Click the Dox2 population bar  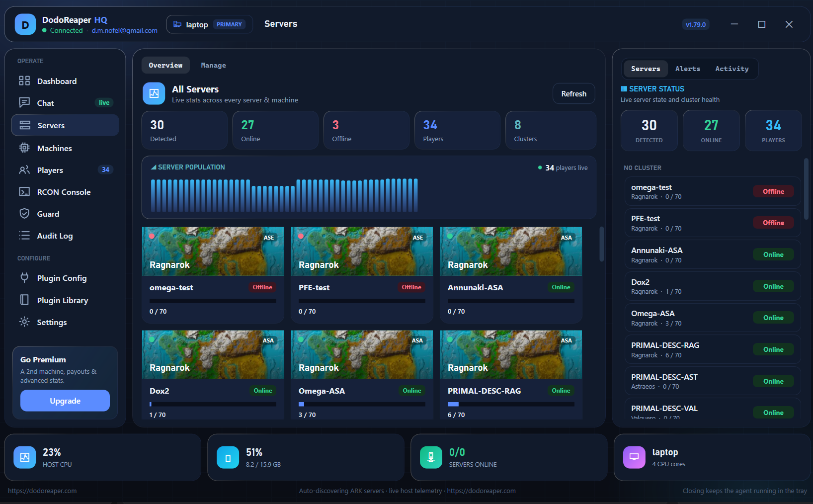tap(213, 404)
